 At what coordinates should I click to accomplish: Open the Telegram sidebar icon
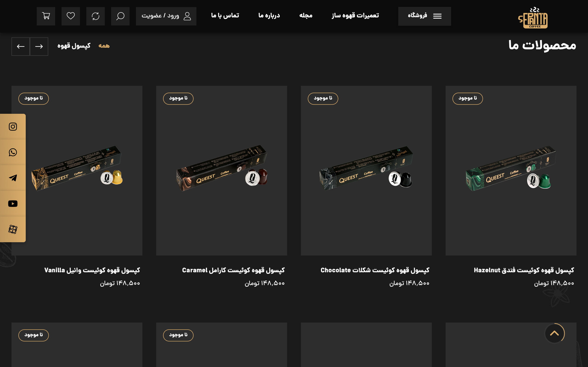[13, 178]
